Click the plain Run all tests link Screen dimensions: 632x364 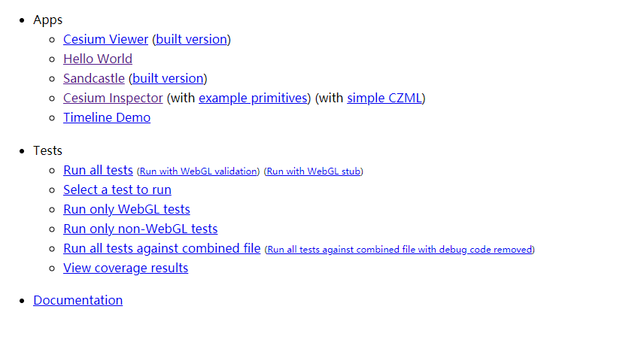click(x=98, y=170)
